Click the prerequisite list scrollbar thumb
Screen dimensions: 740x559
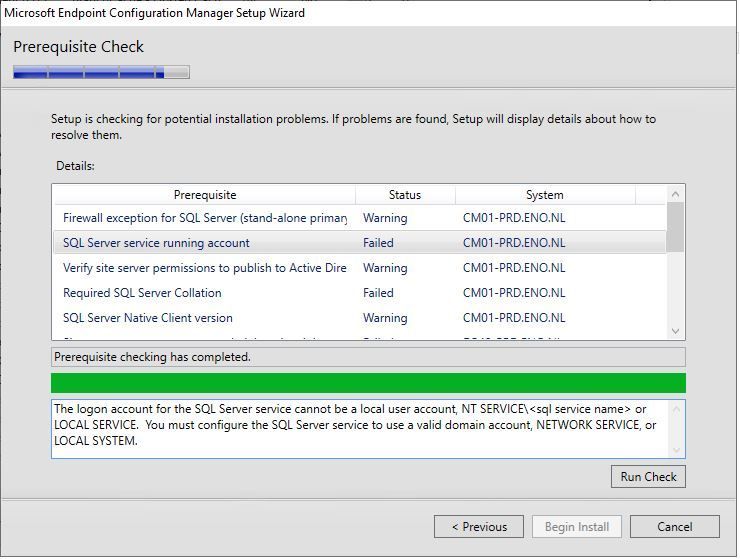675,227
